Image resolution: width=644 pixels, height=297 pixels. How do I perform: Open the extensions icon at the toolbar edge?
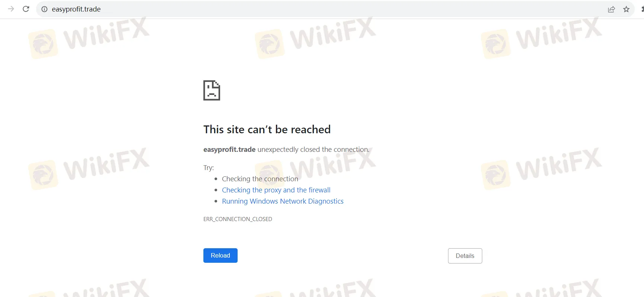coord(642,9)
